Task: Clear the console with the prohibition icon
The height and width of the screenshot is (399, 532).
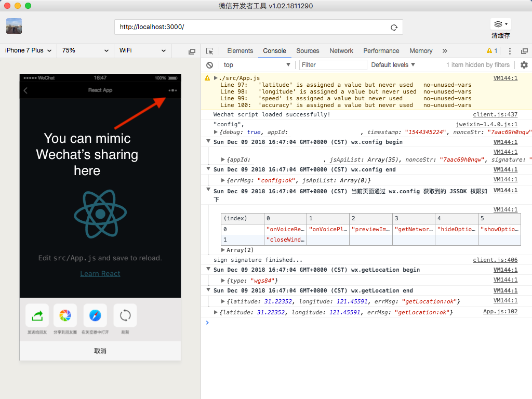Action: pos(209,64)
